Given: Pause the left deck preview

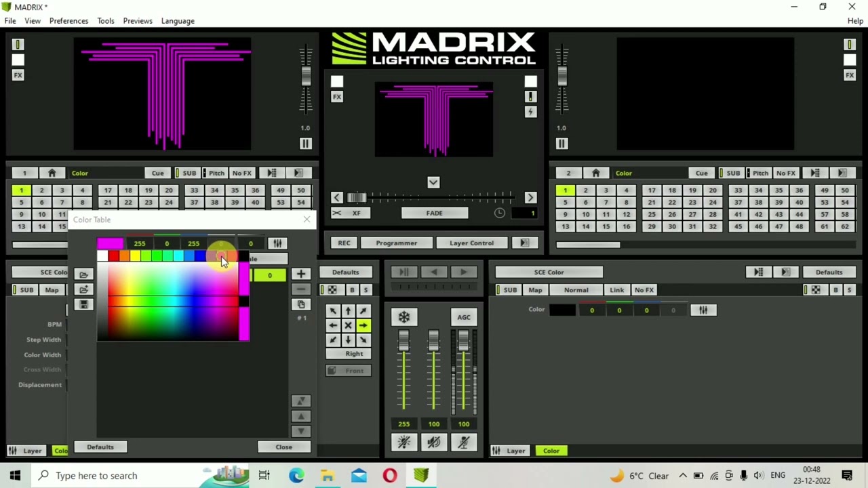Looking at the screenshot, I should [x=305, y=144].
